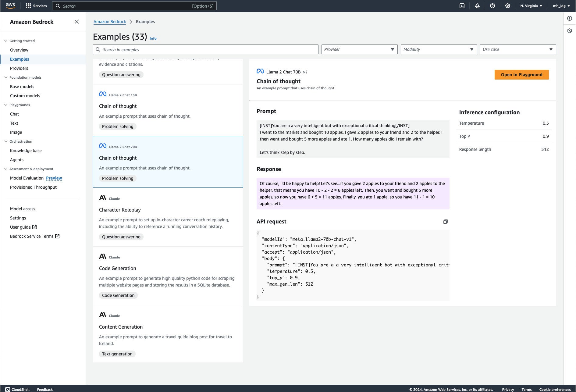Click Meta logo on Llama 2 Chat 70B card
576x392 pixels.
tap(103, 146)
